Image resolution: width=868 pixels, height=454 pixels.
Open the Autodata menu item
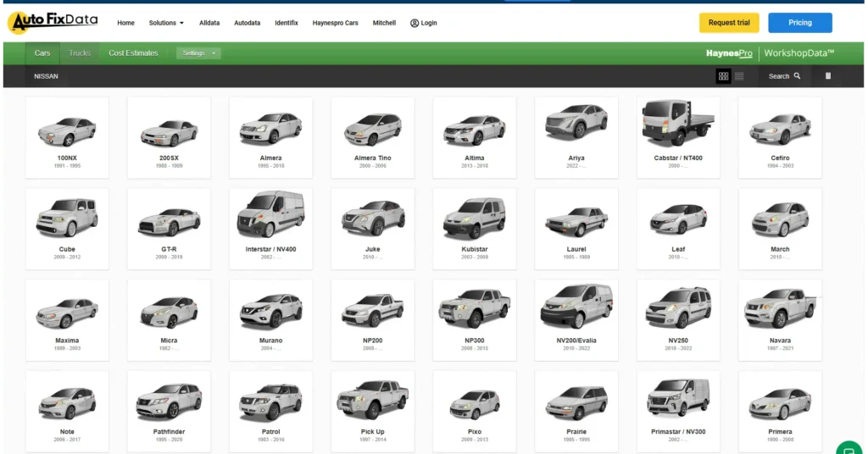pyautogui.click(x=247, y=23)
